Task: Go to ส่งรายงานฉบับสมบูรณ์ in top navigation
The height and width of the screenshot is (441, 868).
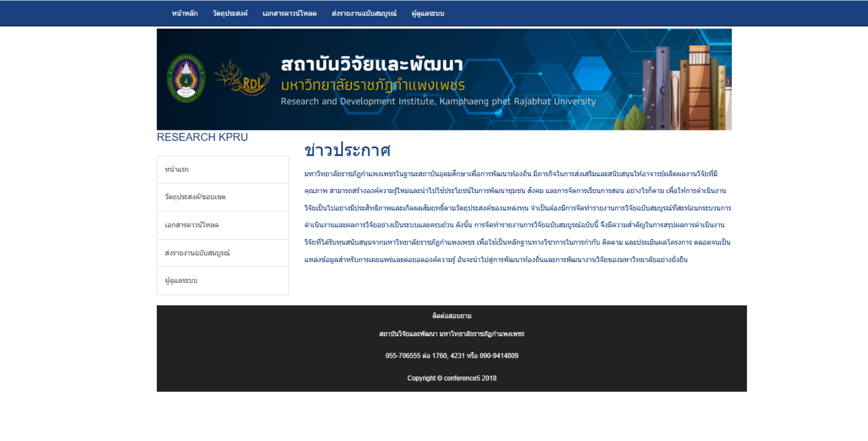Action: [x=364, y=13]
